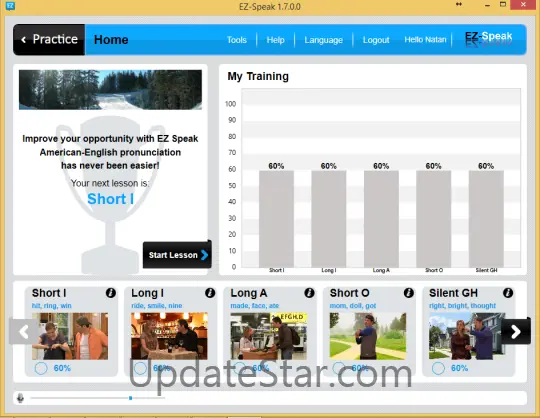Click the EZ-Speak logo in header

click(x=488, y=39)
